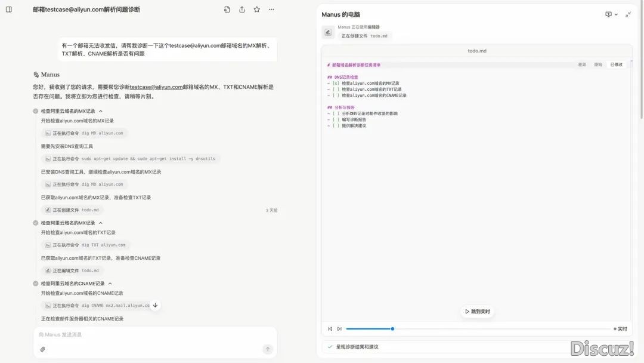Click the send message arrow button
The image size is (644, 363).
coord(267,349)
